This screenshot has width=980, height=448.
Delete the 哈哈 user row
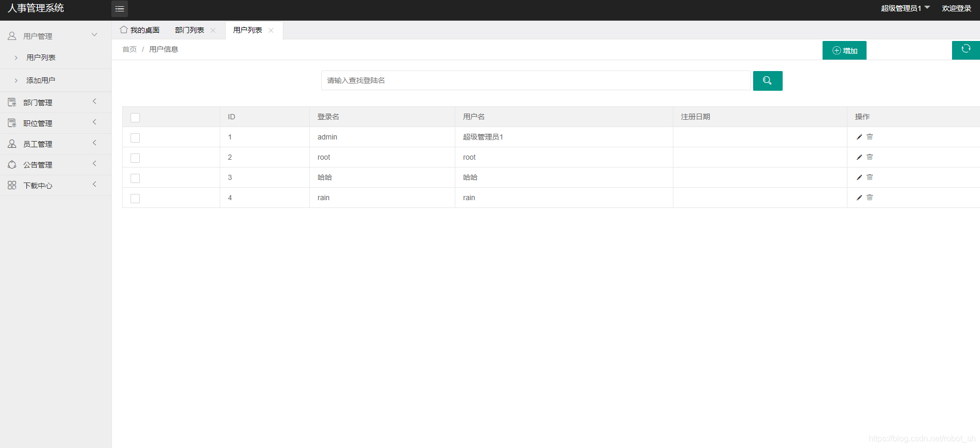(x=870, y=177)
